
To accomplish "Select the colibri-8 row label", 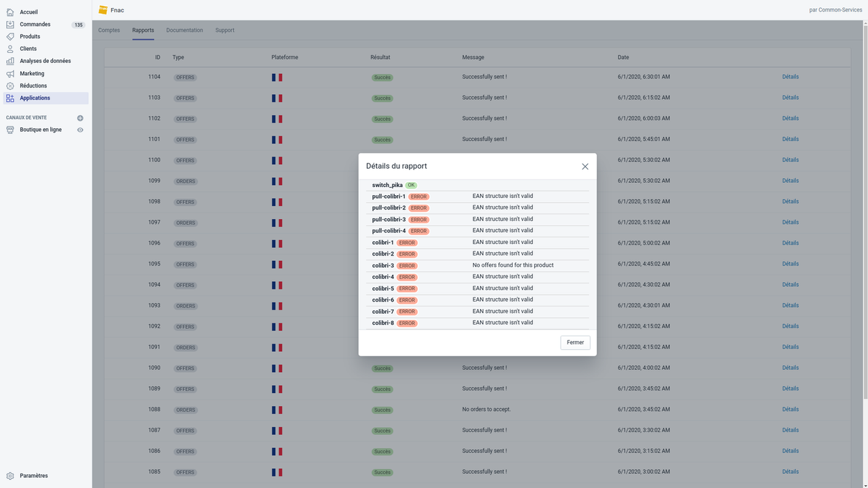I will [382, 323].
